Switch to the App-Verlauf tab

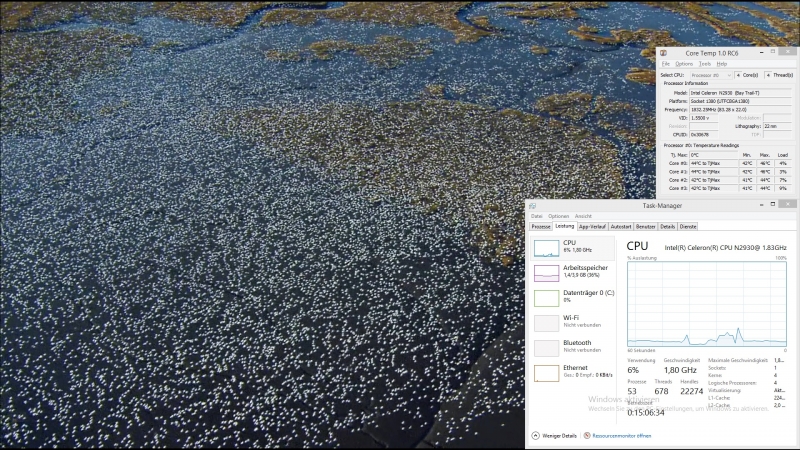coord(592,227)
